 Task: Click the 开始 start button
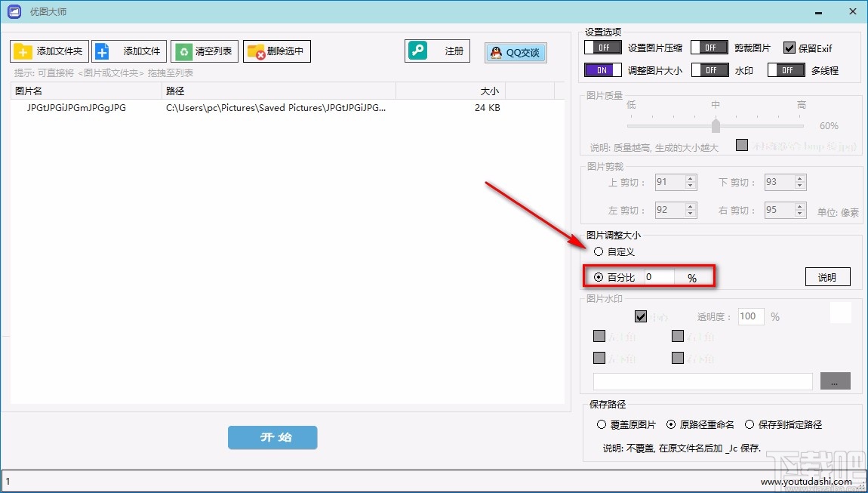coord(272,437)
